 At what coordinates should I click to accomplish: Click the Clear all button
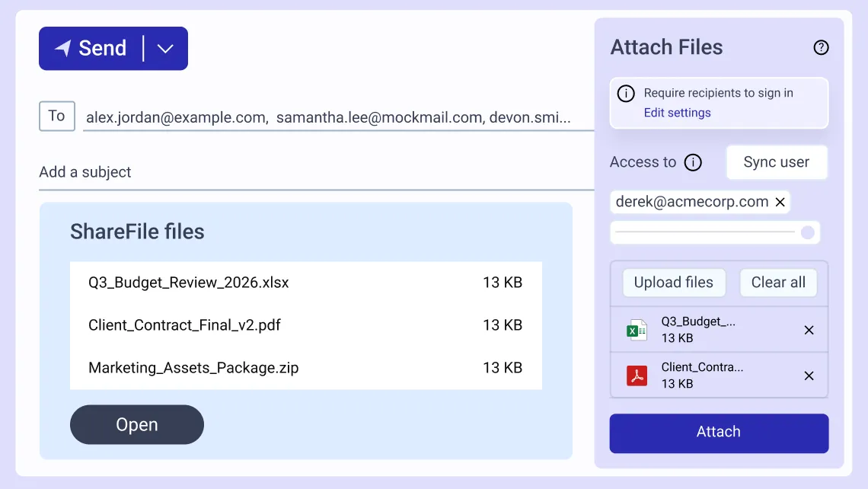(777, 283)
